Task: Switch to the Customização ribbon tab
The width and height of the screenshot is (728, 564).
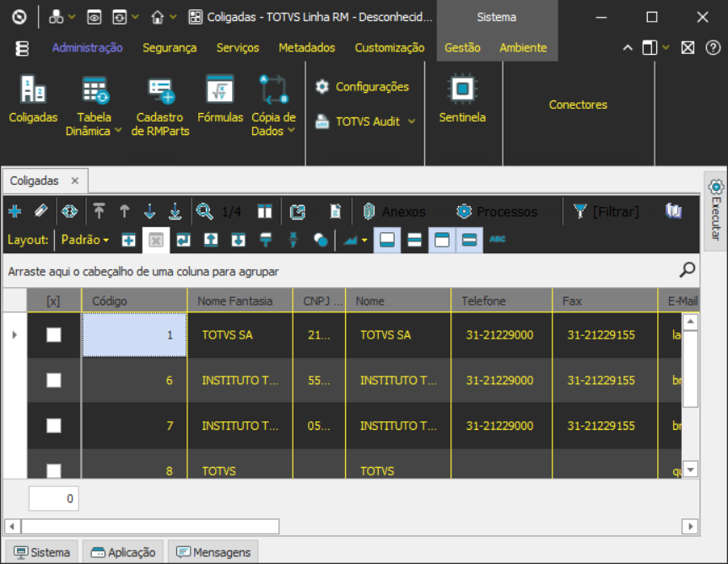Action: [390, 48]
